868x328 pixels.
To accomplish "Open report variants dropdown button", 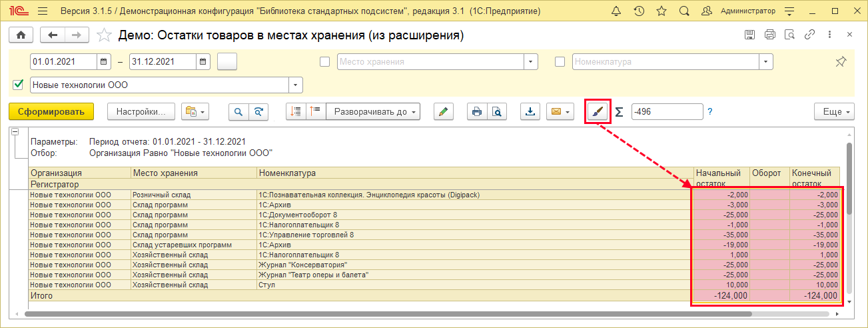I will point(196,111).
